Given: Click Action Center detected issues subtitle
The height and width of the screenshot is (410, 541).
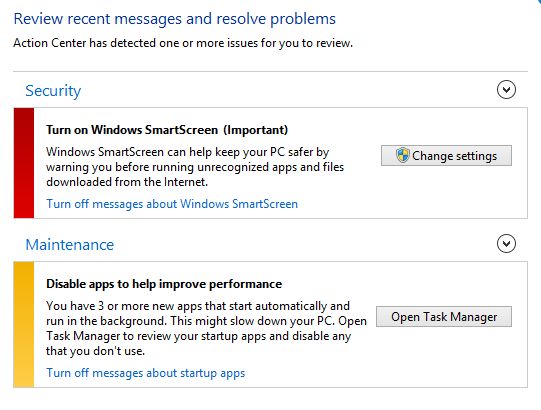Looking at the screenshot, I should (x=183, y=43).
